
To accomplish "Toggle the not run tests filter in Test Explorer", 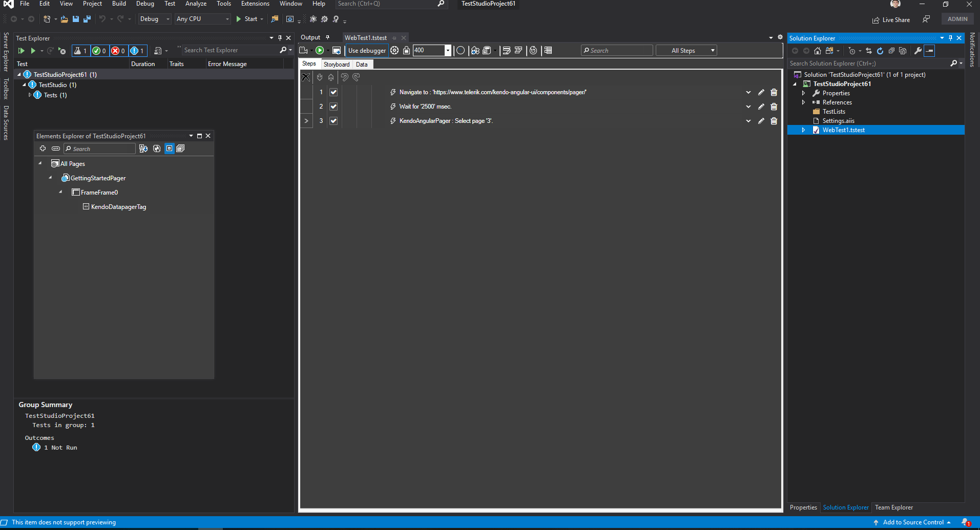I will tap(137, 51).
